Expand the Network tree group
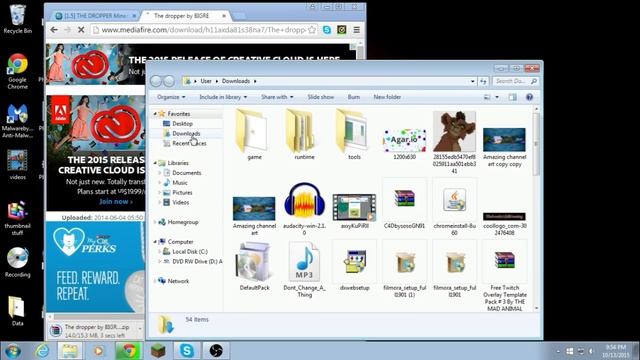 (155, 281)
